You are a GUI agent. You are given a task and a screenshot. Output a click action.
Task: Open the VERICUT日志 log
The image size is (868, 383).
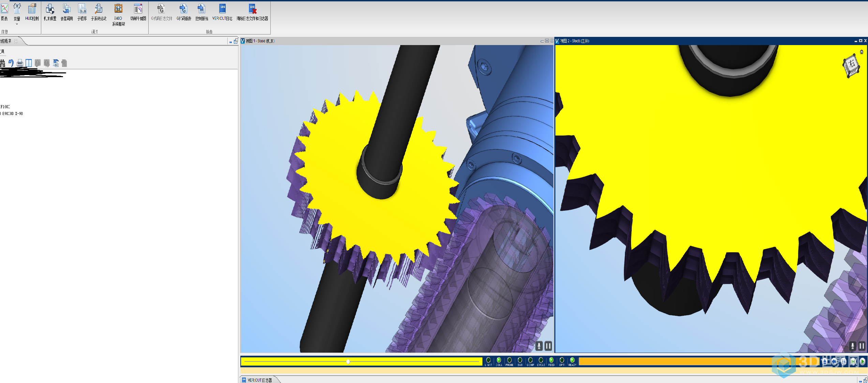pos(222,12)
